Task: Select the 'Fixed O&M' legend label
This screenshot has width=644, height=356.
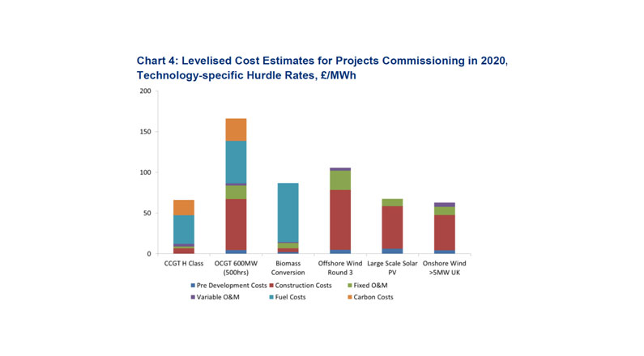Action: pos(370,286)
